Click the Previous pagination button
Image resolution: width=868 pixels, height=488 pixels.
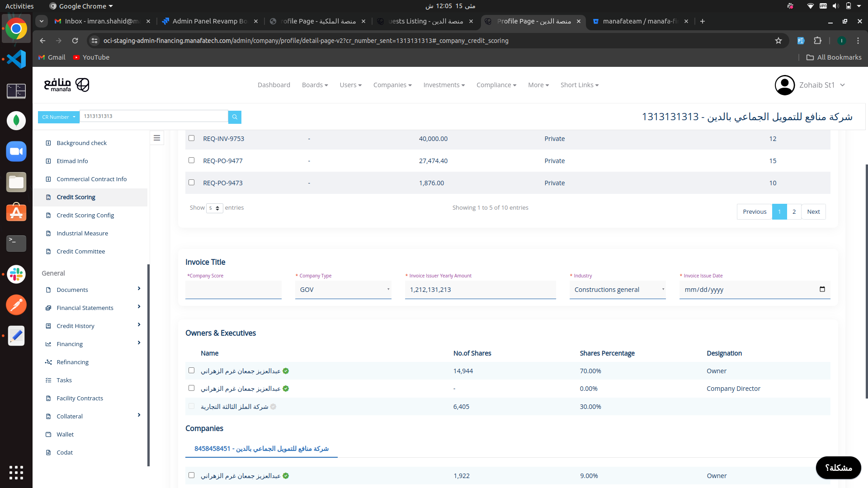coord(755,212)
